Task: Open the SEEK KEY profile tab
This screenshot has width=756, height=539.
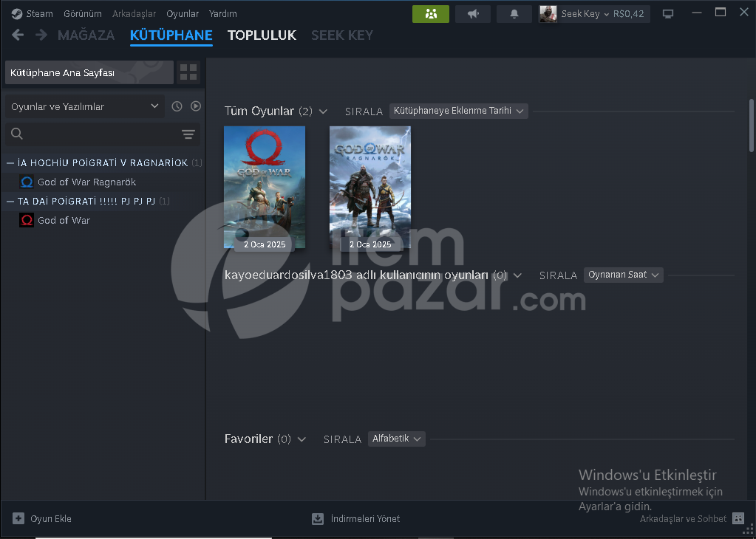Action: pyautogui.click(x=342, y=35)
